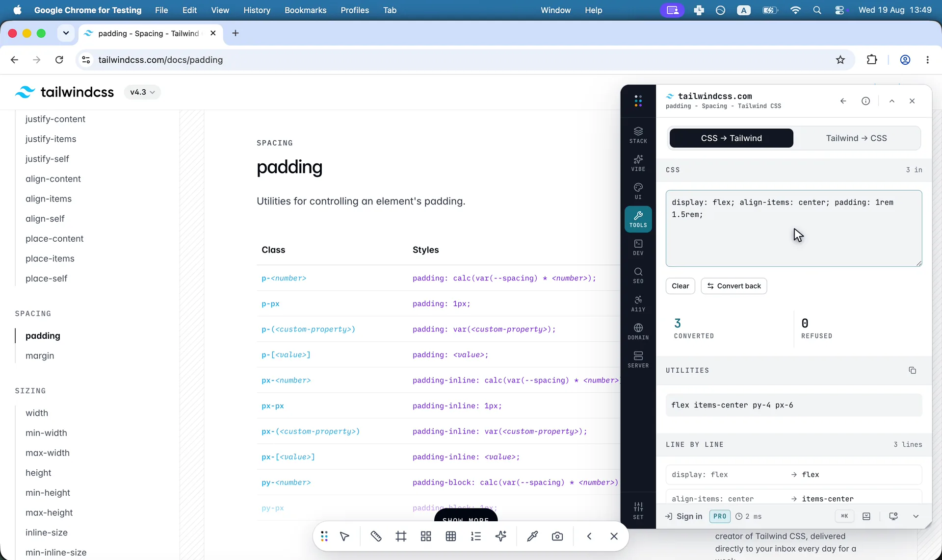Open the max-width docs link
This screenshot has height=560, width=942.
click(48, 453)
